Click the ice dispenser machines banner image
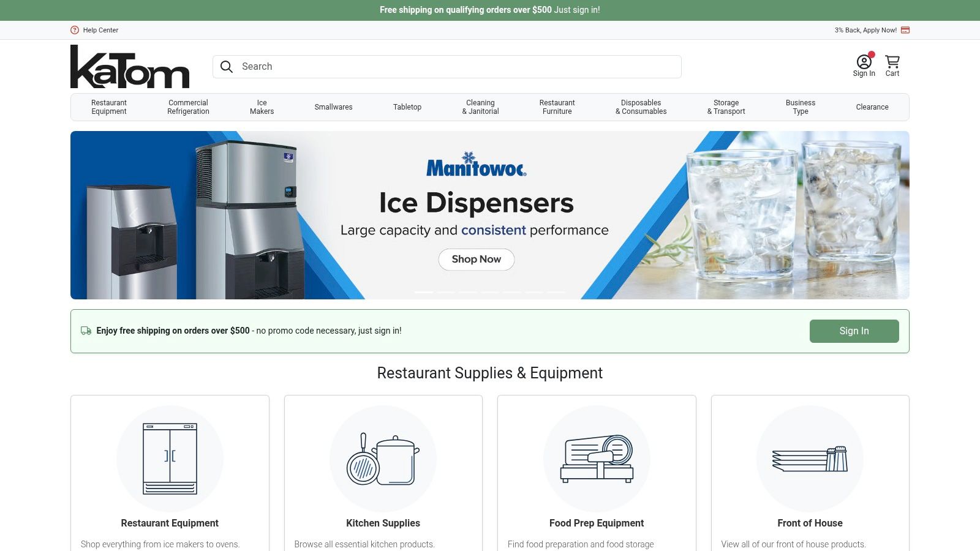Screen dimensions: 980x551 [x=196, y=220]
